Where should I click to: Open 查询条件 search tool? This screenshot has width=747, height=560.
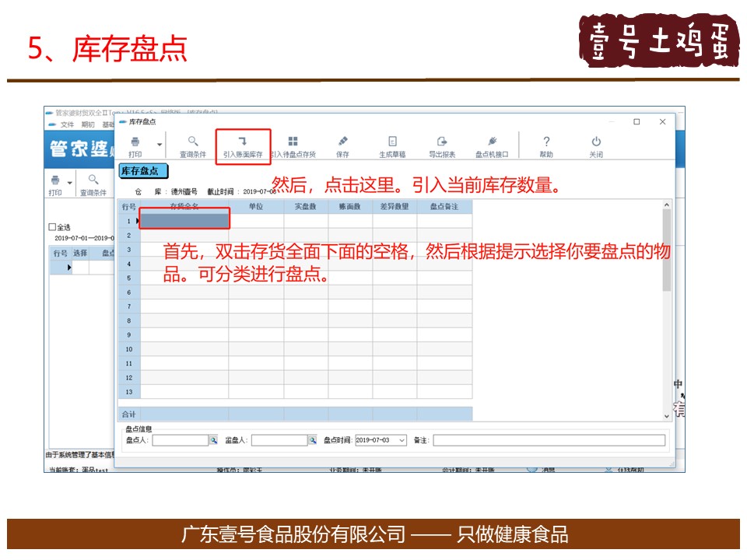pos(193,142)
